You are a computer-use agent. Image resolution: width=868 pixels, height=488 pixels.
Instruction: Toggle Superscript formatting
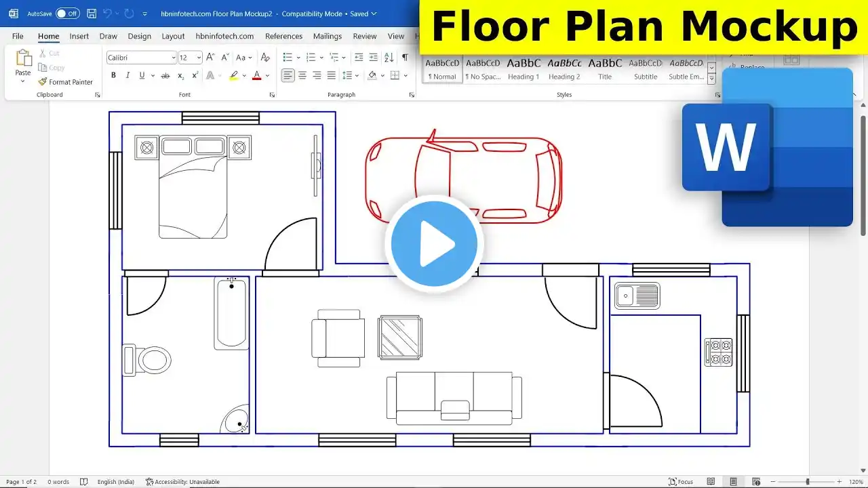tap(195, 75)
